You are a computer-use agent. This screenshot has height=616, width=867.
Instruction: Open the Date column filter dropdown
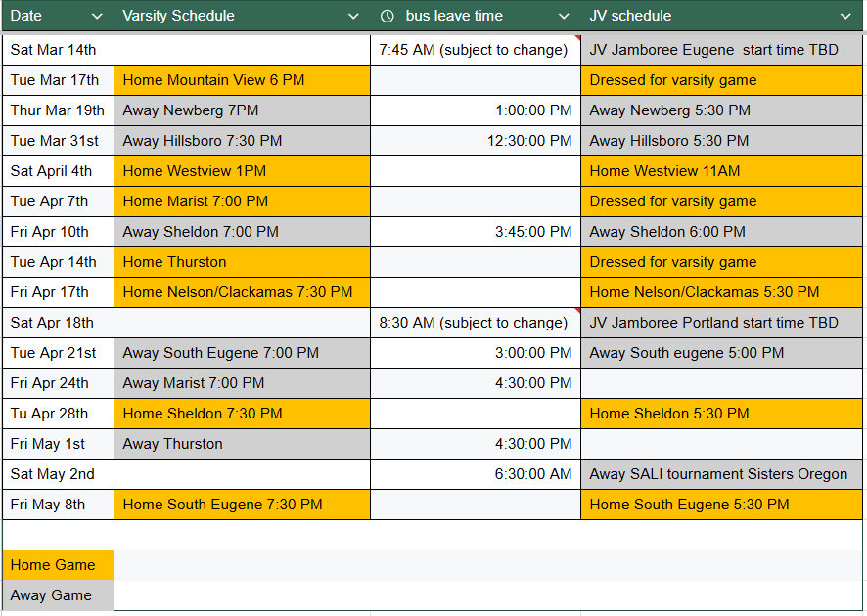[97, 16]
